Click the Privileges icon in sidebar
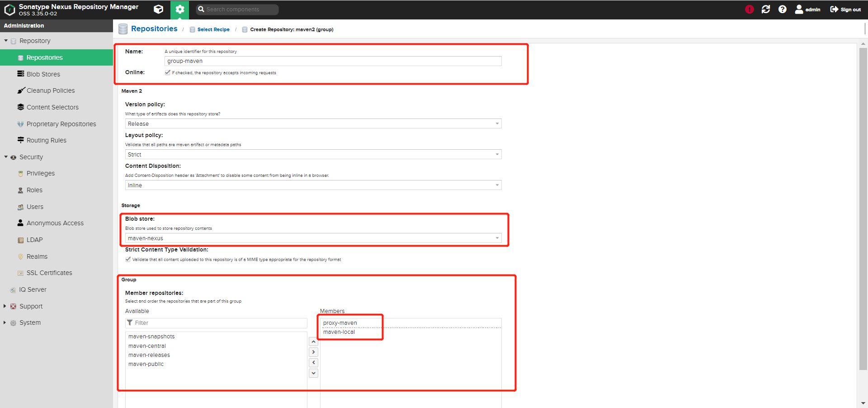This screenshot has height=408, width=868. 21,173
